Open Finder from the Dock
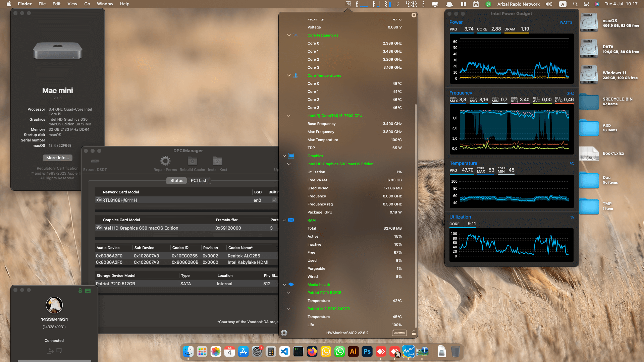 pos(188,352)
